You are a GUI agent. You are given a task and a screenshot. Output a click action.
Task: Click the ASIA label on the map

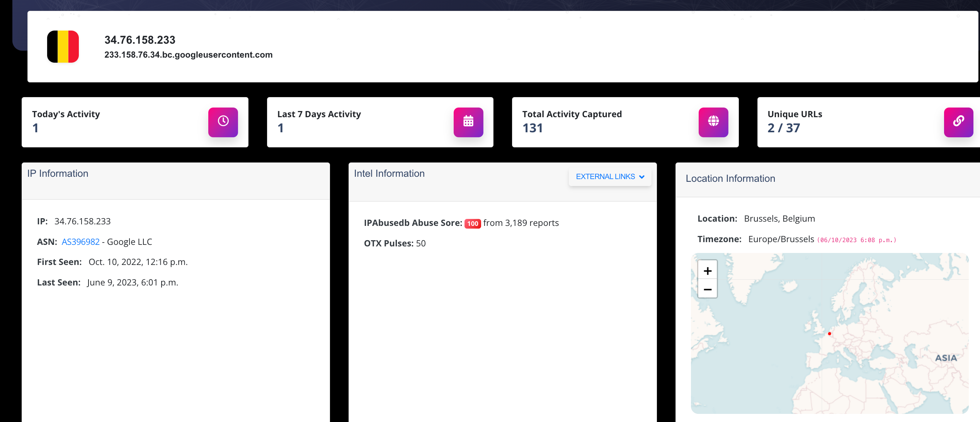point(946,358)
